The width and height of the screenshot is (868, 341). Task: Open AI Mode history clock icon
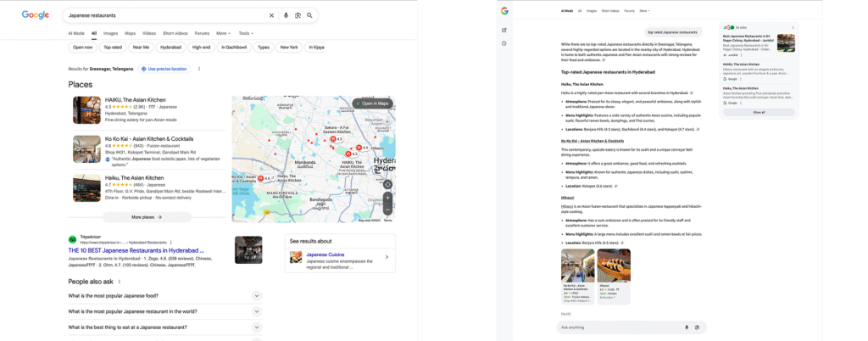504,43
